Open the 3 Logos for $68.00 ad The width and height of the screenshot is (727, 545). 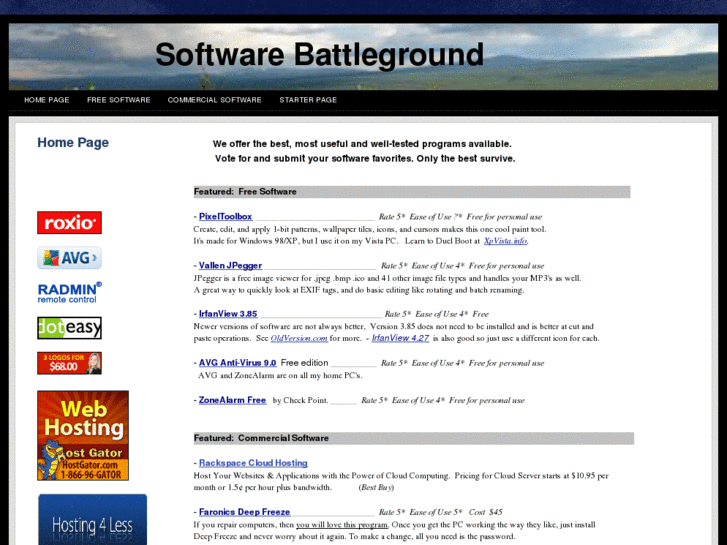pos(69,363)
